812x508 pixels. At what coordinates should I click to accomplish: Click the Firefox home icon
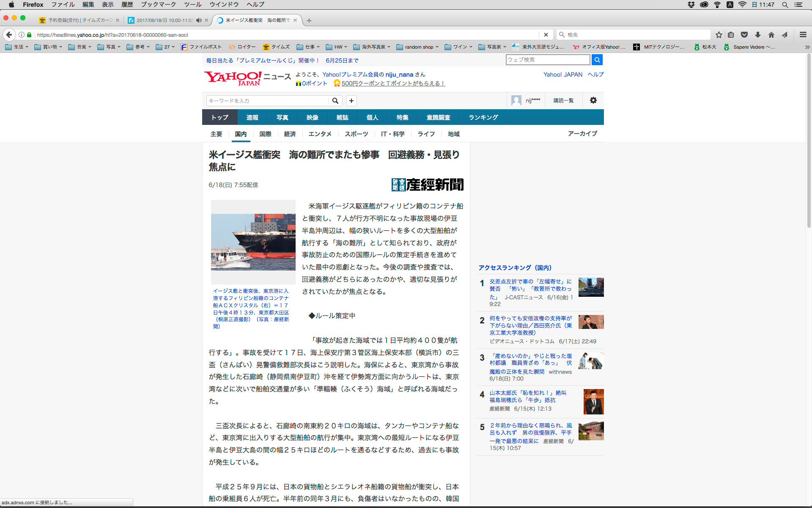tap(771, 35)
